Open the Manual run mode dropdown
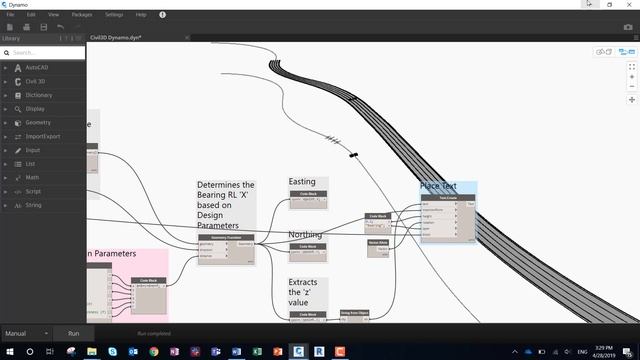The width and height of the screenshot is (640, 360). [27, 333]
